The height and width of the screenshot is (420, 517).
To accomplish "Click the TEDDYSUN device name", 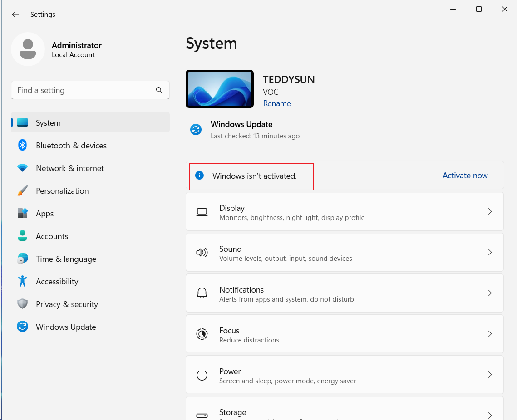I will [289, 79].
